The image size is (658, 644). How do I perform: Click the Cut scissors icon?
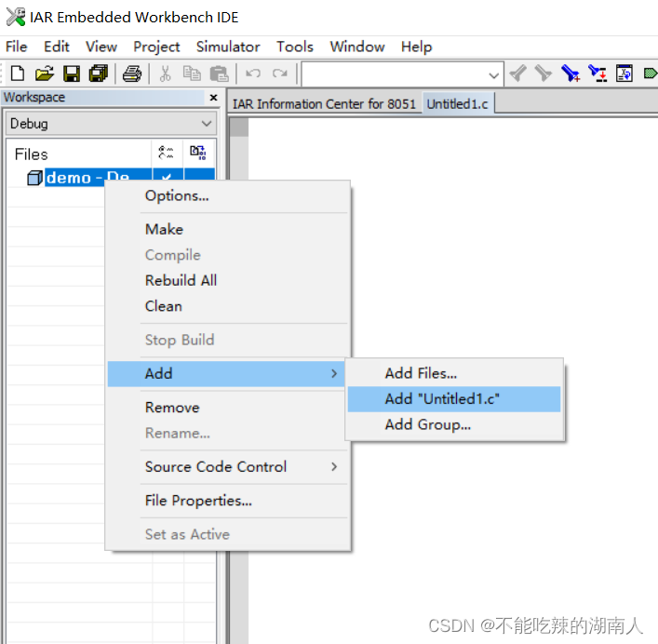[x=166, y=74]
